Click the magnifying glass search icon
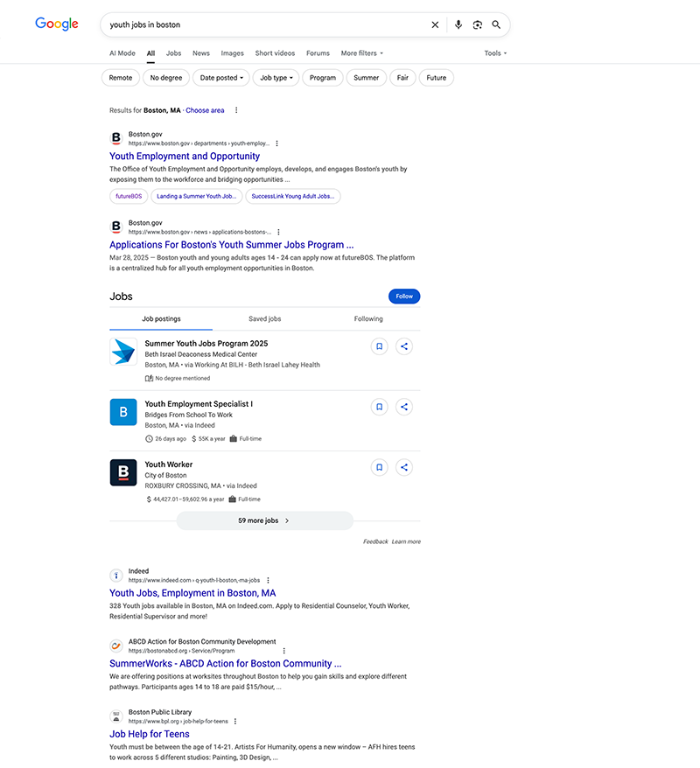The width and height of the screenshot is (700, 768). click(496, 25)
